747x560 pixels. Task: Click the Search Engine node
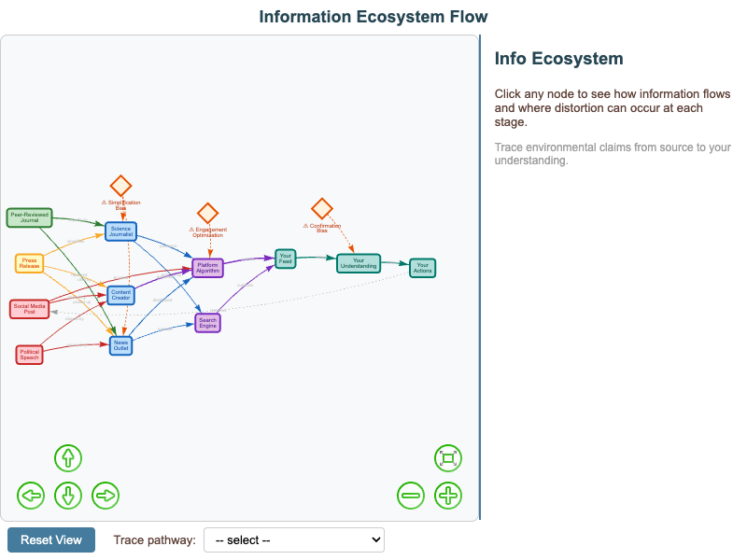coord(207,323)
